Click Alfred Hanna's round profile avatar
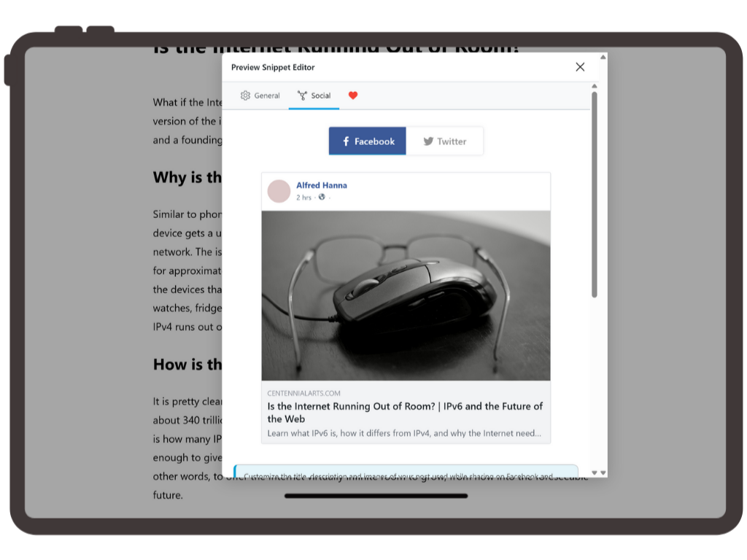 point(279,191)
